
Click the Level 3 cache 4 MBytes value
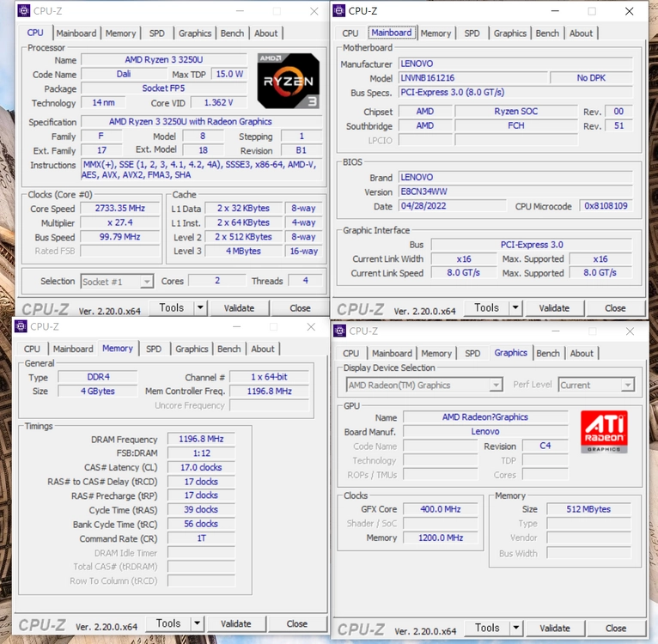pos(243,251)
